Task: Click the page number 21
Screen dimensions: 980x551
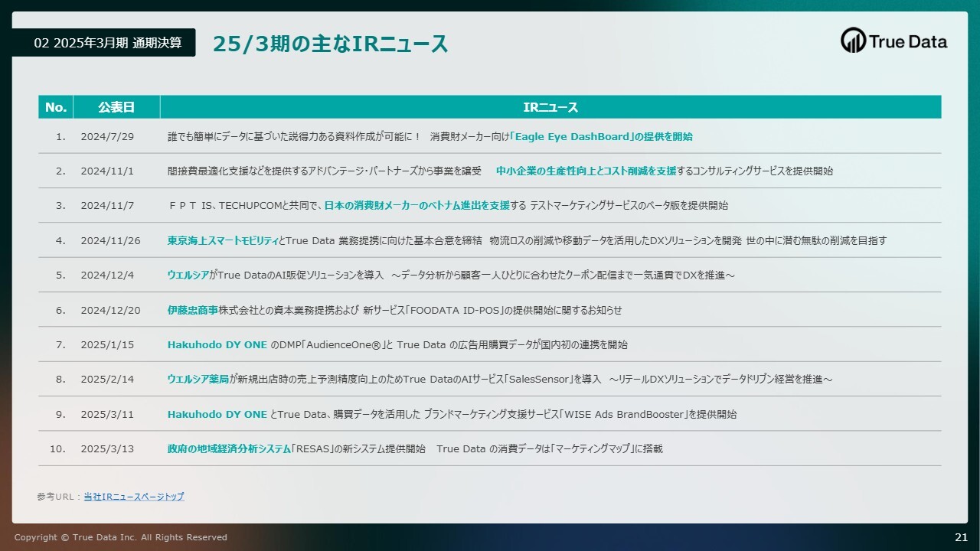Action: (962, 536)
